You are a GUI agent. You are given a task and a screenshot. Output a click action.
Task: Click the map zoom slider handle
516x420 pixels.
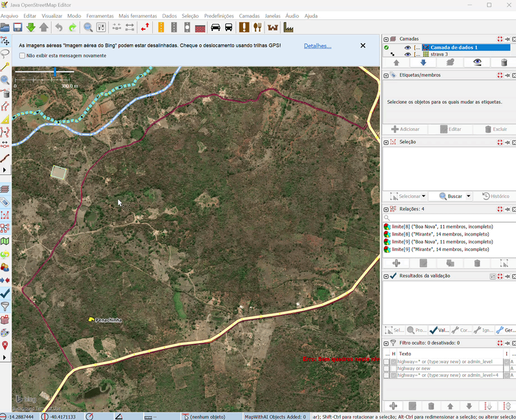tap(55, 72)
